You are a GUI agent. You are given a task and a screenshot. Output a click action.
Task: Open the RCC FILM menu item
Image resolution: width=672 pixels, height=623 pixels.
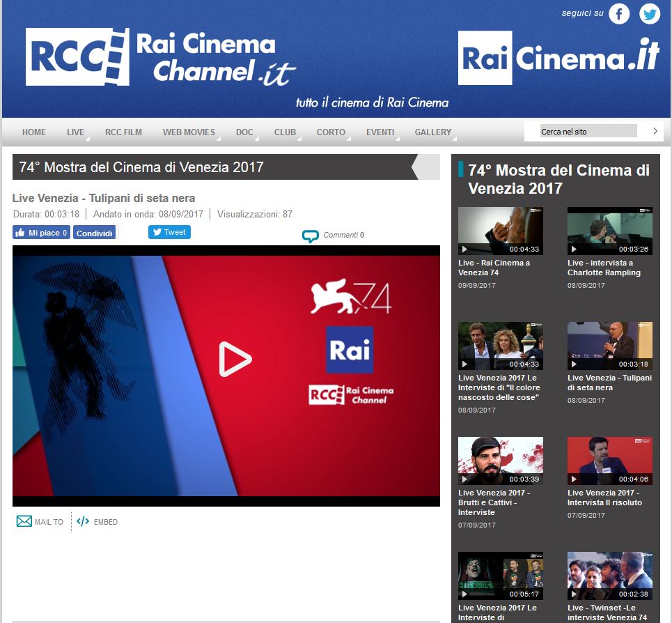[x=123, y=132]
